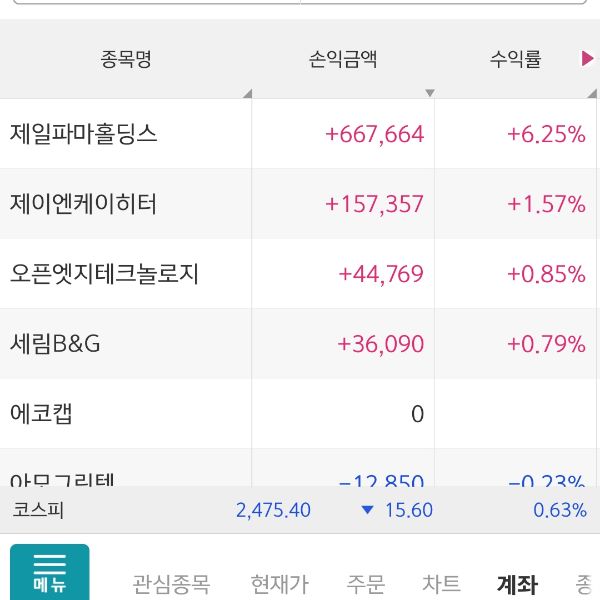Click the blue down triangle in 코스피 bar
The image size is (600, 600).
pos(367,510)
